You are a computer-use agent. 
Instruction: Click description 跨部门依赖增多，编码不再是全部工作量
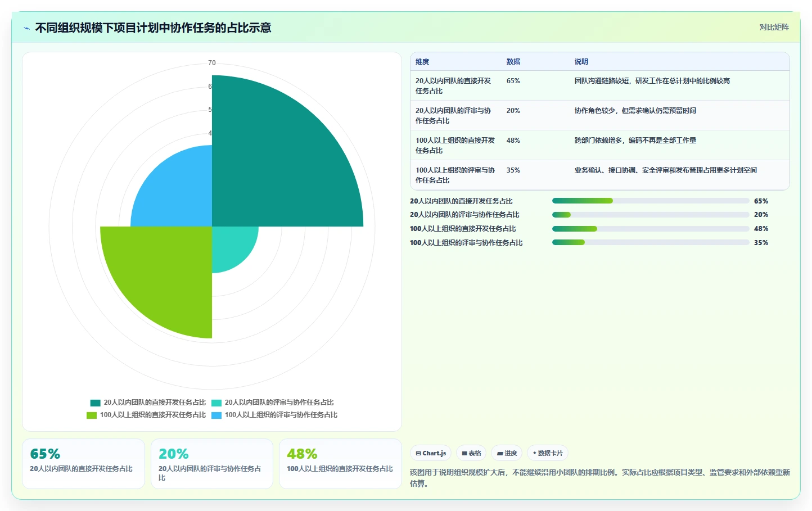tap(635, 141)
